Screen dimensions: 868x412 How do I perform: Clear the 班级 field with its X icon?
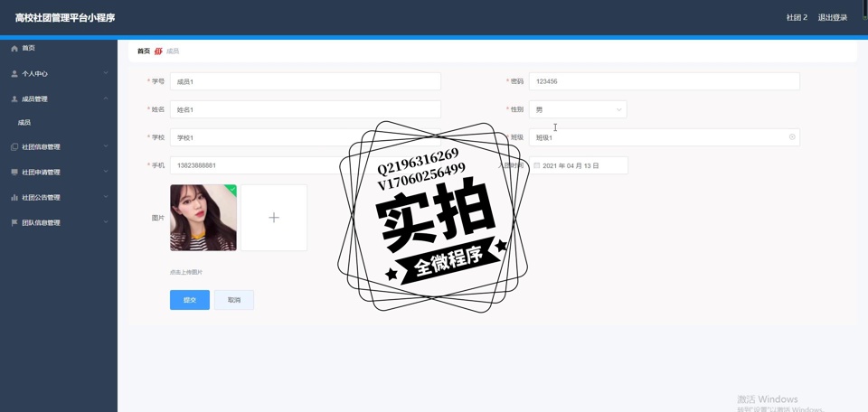point(792,137)
